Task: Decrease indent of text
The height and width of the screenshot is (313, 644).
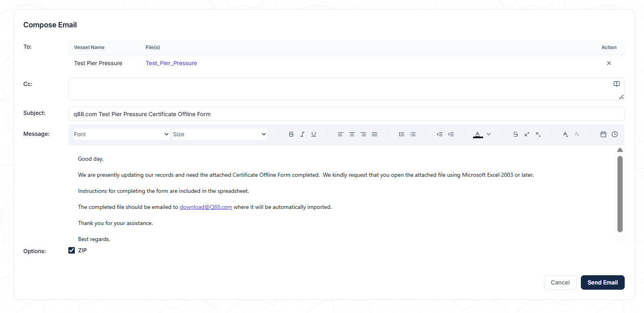Action: (x=440, y=134)
